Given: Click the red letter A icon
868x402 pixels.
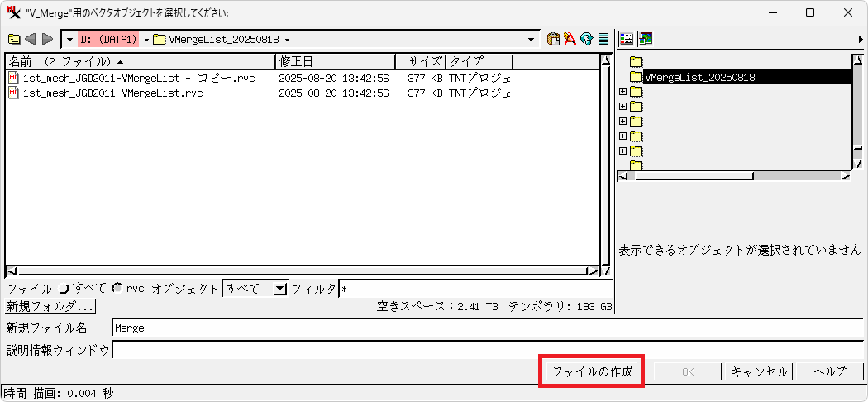Looking at the screenshot, I should click(570, 39).
